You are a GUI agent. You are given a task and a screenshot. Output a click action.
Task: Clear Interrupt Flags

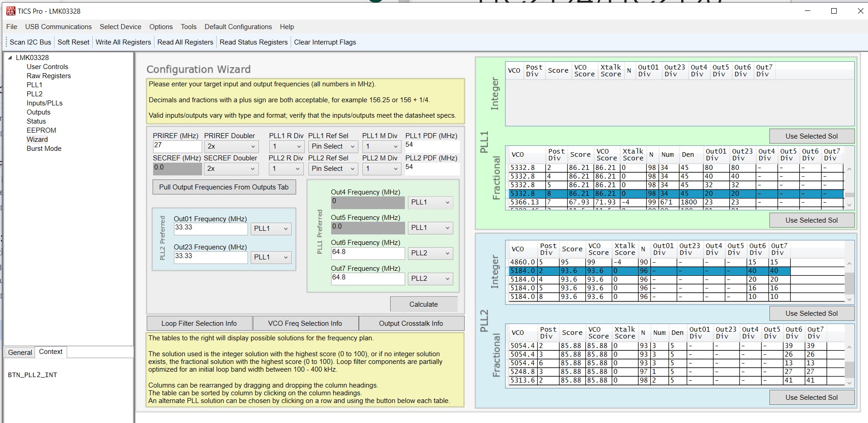click(x=325, y=42)
